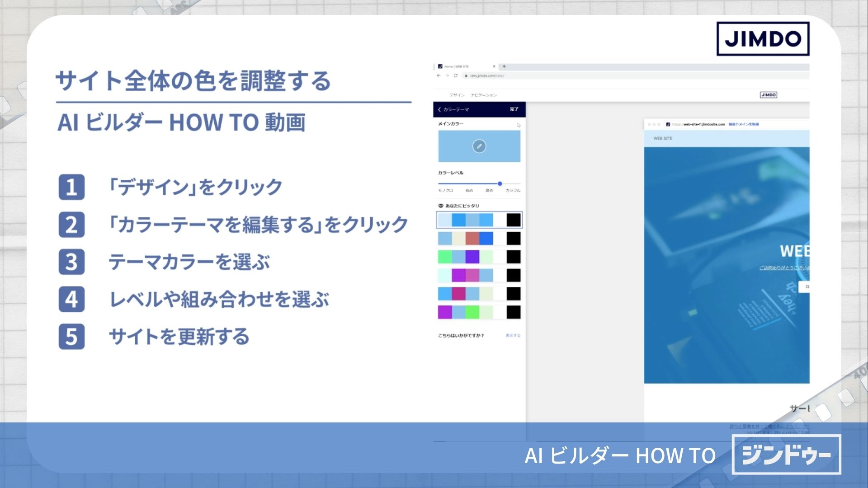Screen dimensions: 868x488
Task: Set color level to 低め
Action: click(x=469, y=191)
